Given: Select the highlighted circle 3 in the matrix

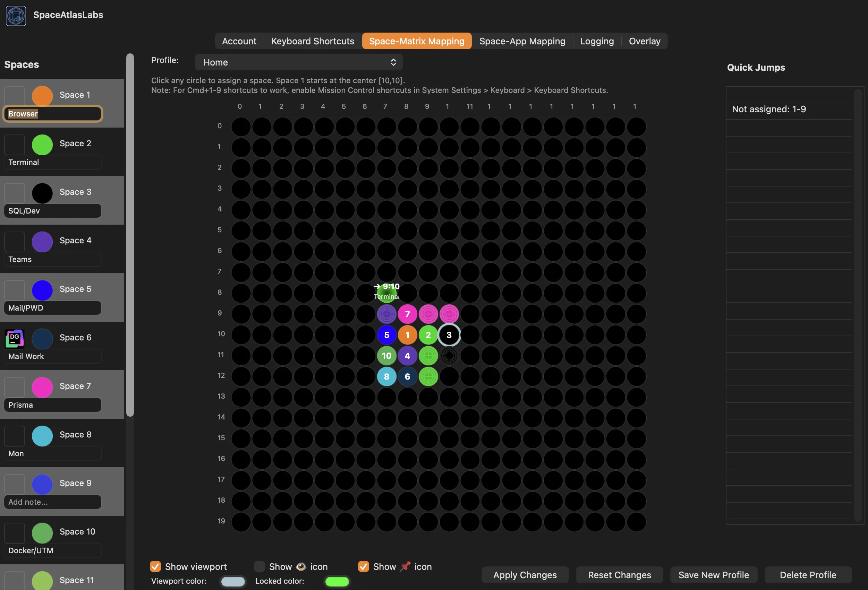Looking at the screenshot, I should point(449,335).
